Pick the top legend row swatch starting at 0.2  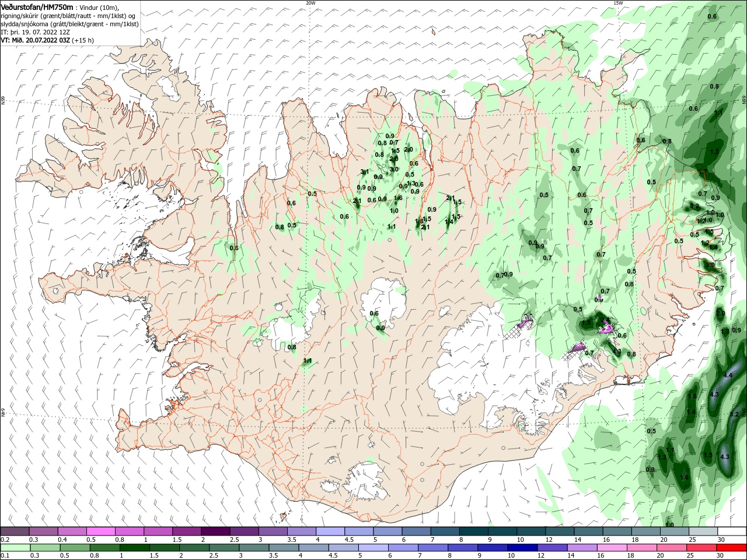[15, 531]
